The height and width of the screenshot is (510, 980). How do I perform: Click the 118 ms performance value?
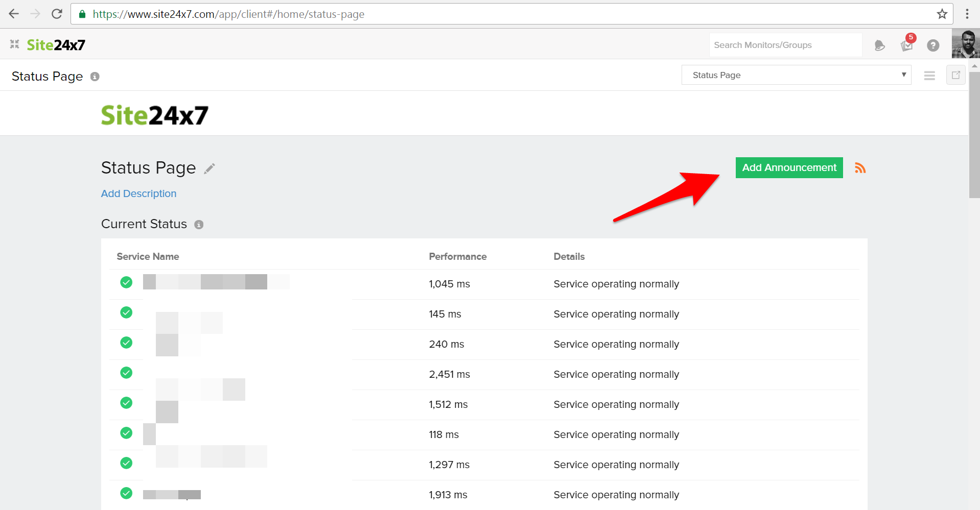[444, 434]
